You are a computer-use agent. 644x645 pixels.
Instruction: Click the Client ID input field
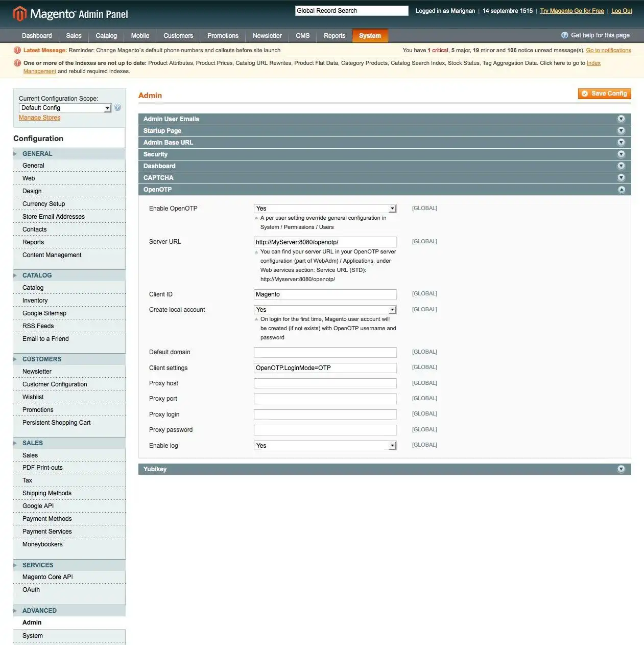coord(325,294)
